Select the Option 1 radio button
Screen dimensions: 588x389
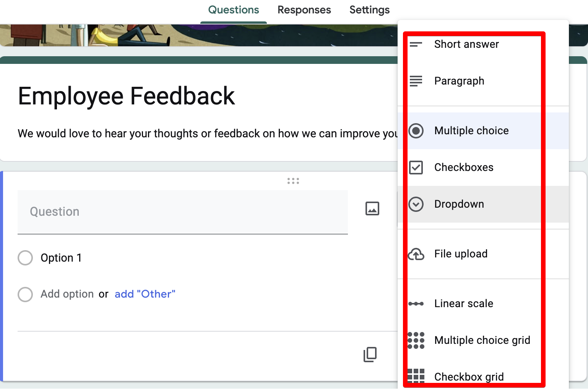(x=25, y=258)
